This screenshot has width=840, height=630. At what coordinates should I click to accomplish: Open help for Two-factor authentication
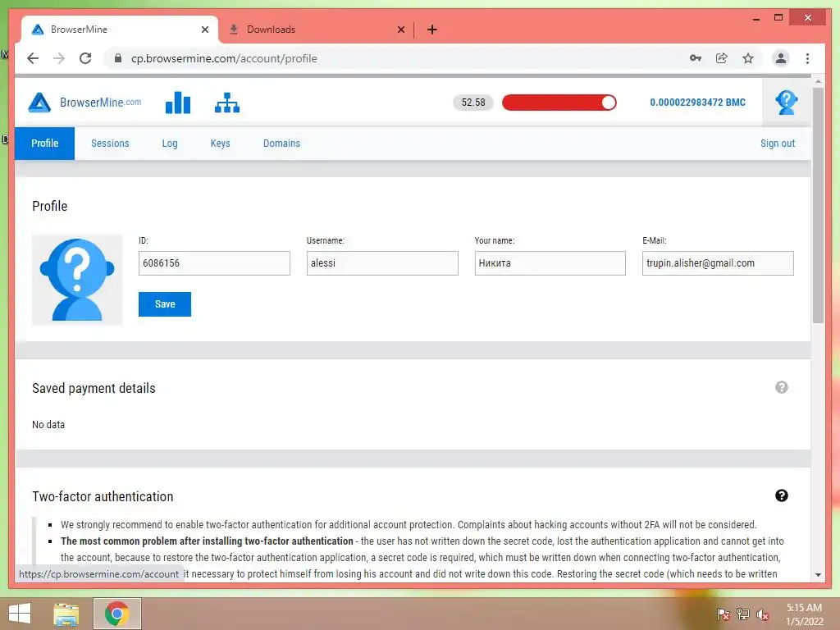coord(782,495)
